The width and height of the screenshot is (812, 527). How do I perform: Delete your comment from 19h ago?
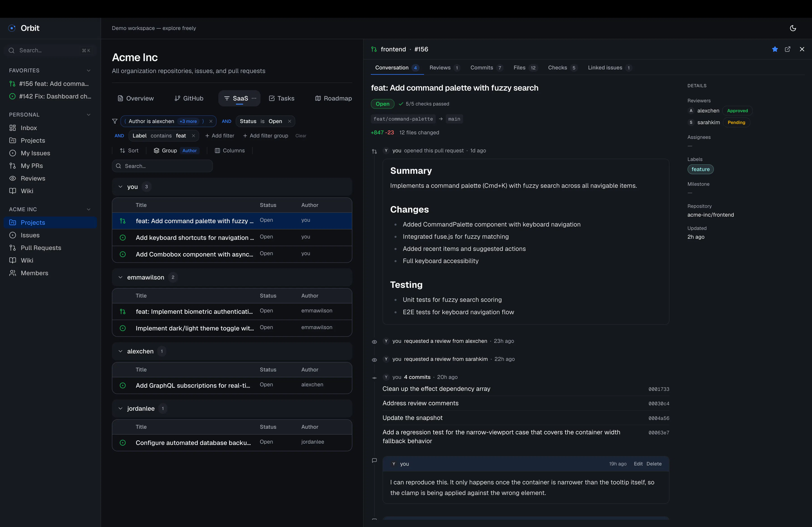coord(654,464)
